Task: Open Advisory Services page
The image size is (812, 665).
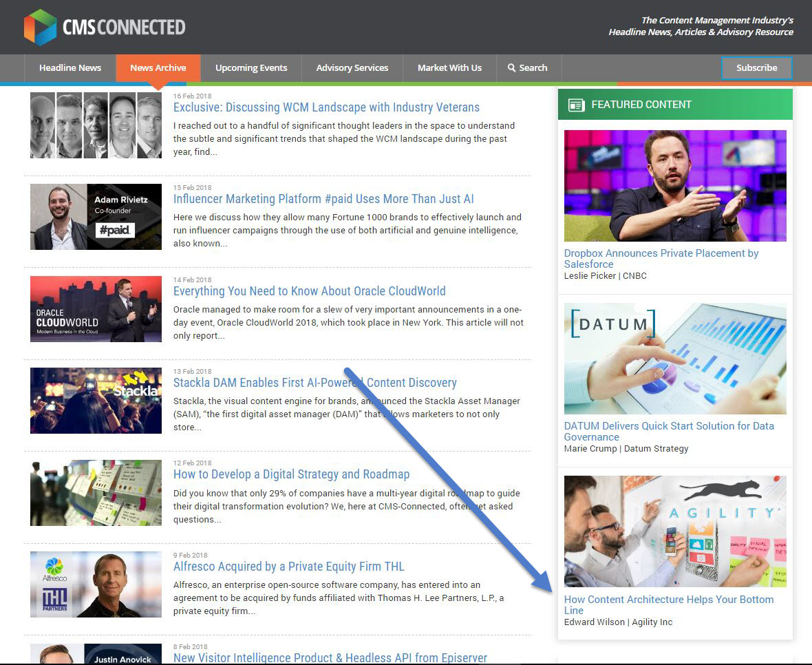Action: [352, 67]
